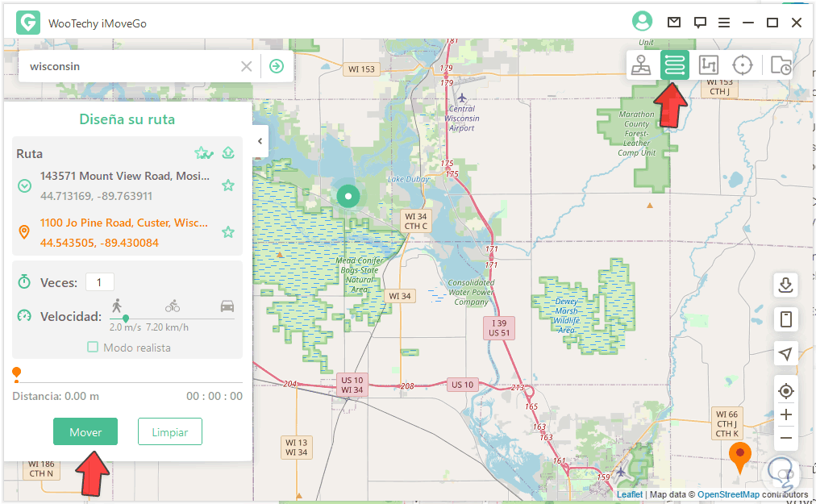816x504 pixels.
Task: Open the OpenStreetMap link
Action: 728,494
